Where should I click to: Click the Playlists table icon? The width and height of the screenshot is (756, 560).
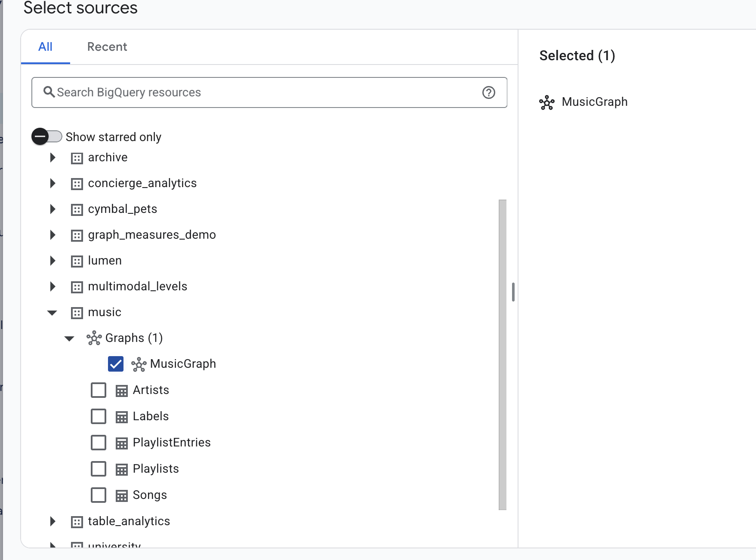point(122,470)
